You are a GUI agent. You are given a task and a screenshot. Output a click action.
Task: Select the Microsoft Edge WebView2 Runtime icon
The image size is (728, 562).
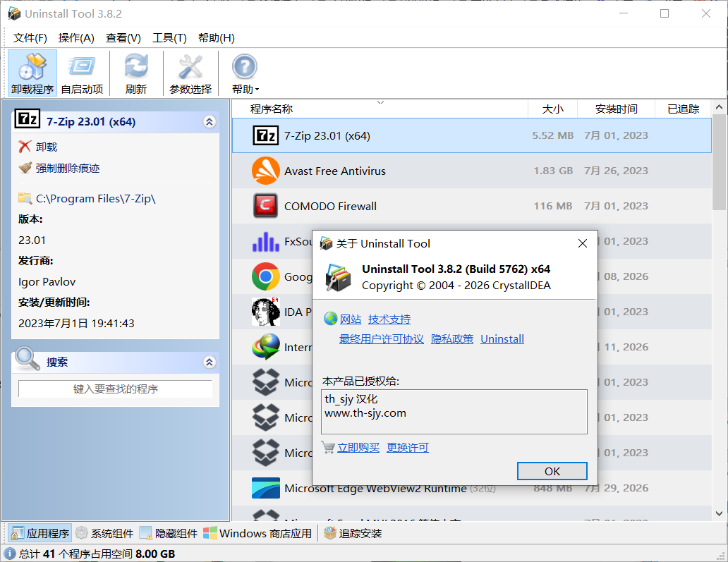click(265, 488)
